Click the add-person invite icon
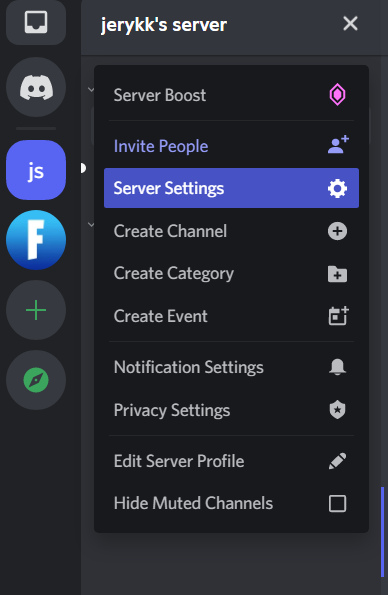Viewport: 388px width, 595px height. point(338,145)
